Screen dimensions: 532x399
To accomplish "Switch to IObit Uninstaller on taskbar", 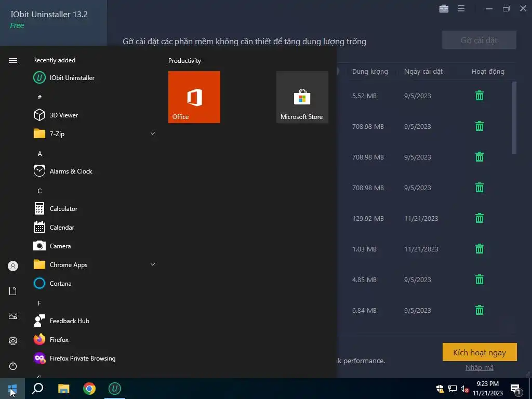I will (x=115, y=389).
